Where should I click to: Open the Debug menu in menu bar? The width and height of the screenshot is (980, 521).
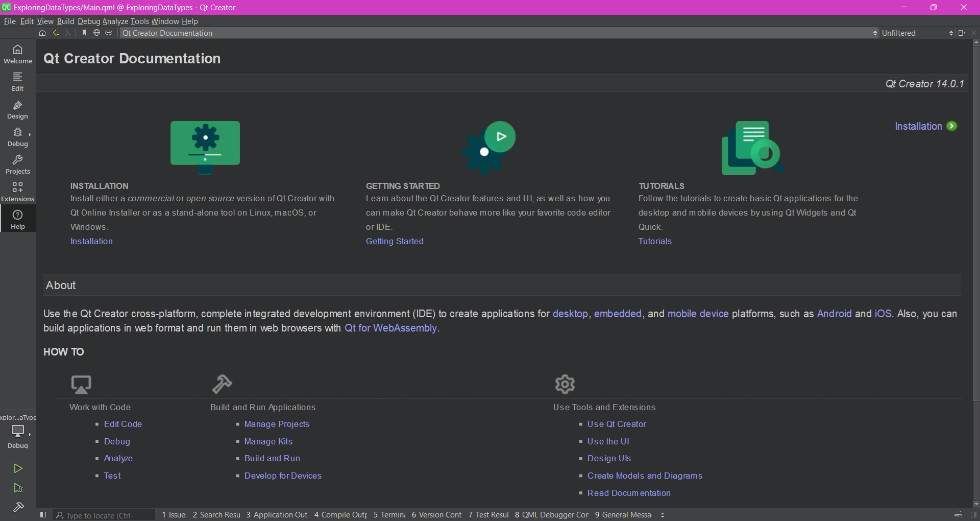pos(89,21)
